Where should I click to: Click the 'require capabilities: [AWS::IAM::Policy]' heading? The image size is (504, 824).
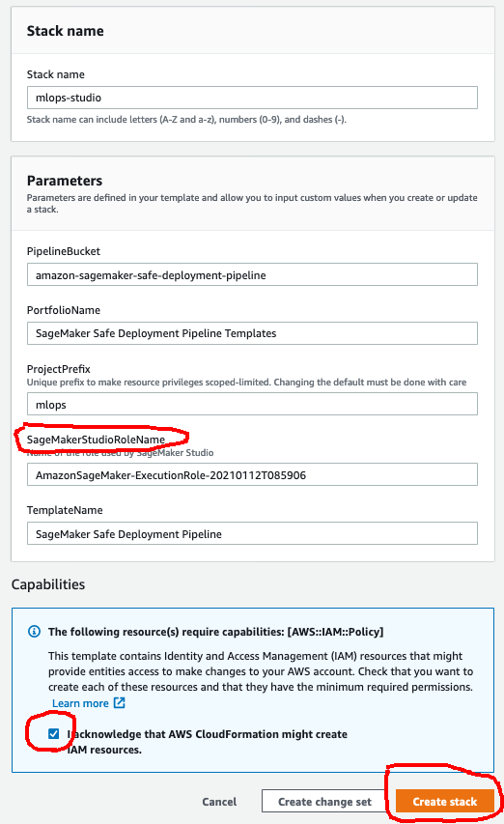click(215, 631)
